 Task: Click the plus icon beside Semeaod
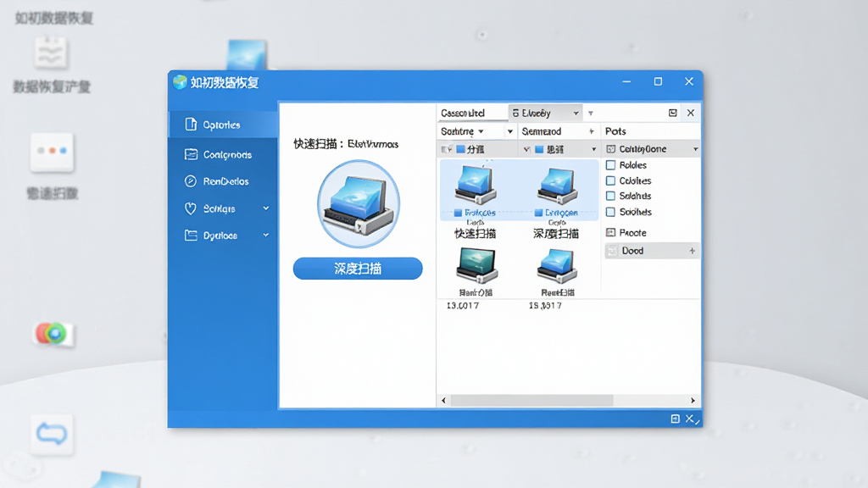point(591,131)
